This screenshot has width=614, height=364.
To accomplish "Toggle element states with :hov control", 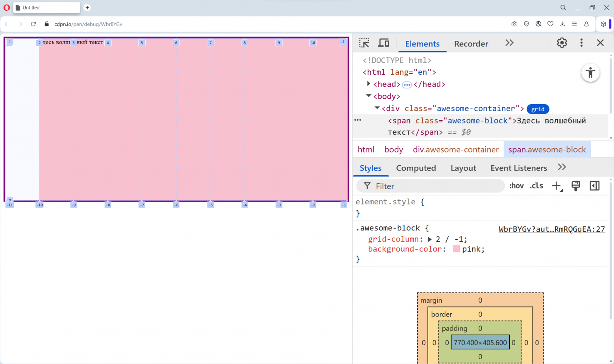I will pos(516,186).
